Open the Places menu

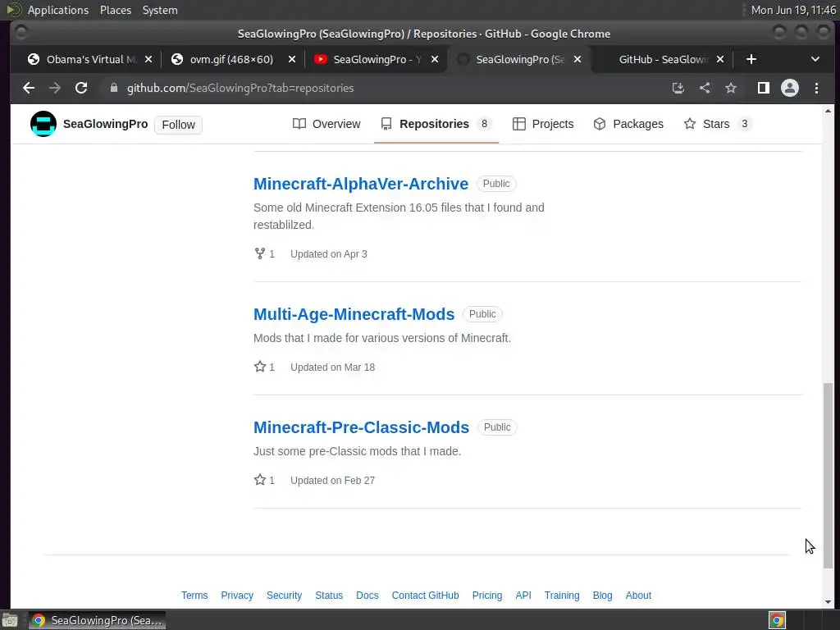pos(116,10)
